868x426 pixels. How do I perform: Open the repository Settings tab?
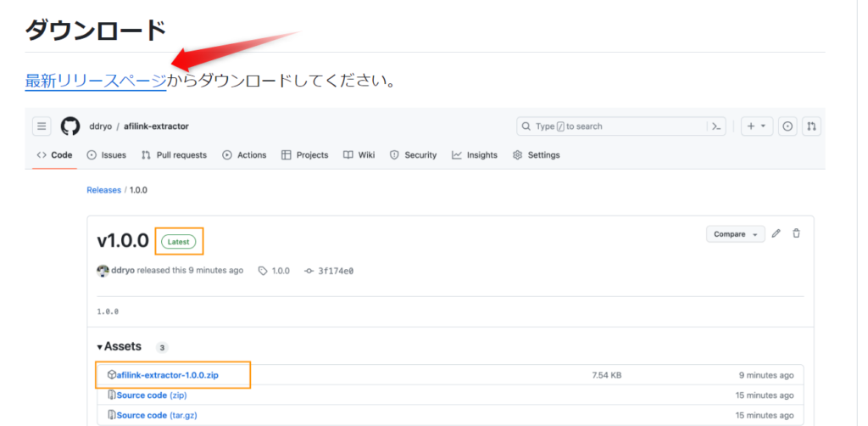tap(536, 155)
